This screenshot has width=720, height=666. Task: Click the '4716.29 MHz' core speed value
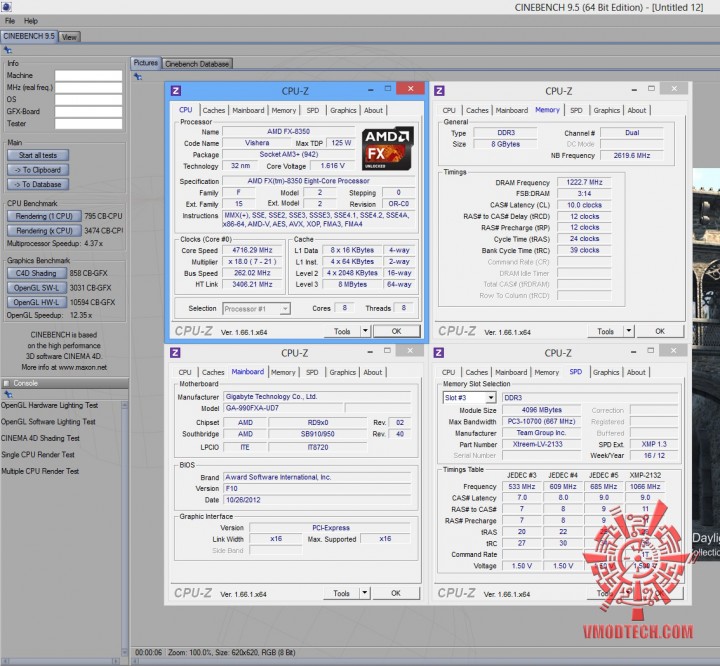(252, 250)
